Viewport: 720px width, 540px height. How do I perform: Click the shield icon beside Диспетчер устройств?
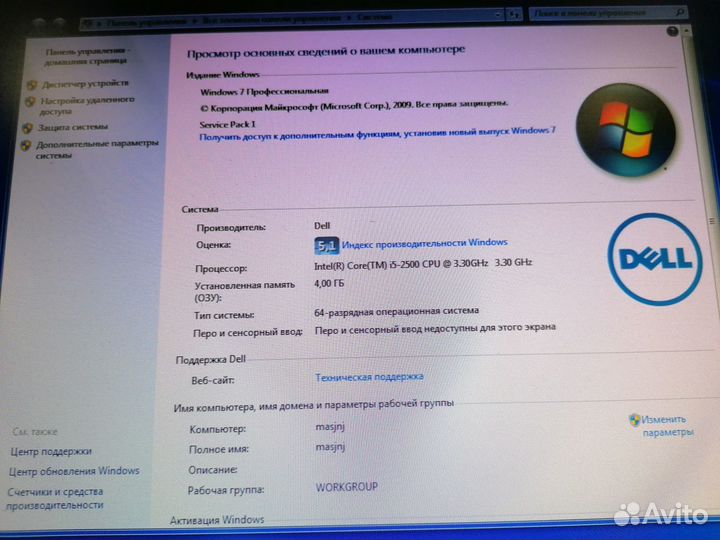tap(32, 85)
